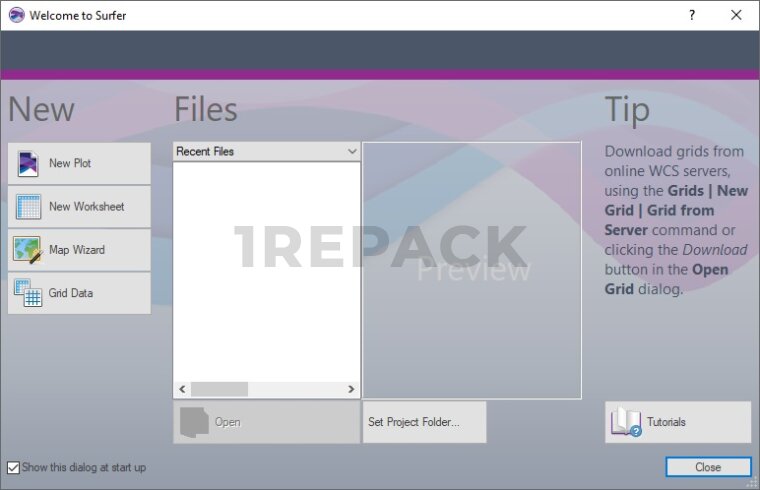Click inside the empty recent files list
The image size is (760, 490).
pyautogui.click(x=266, y=270)
